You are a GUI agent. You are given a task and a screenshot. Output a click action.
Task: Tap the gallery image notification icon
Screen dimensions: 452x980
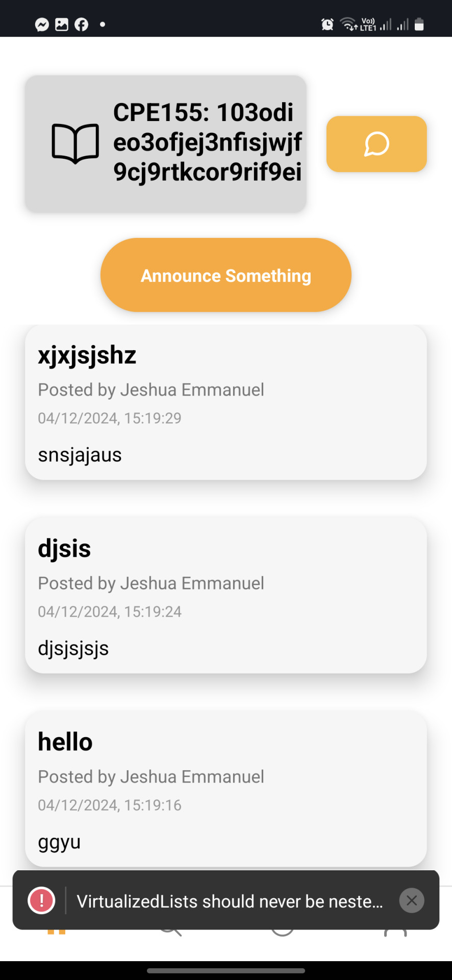[62, 24]
